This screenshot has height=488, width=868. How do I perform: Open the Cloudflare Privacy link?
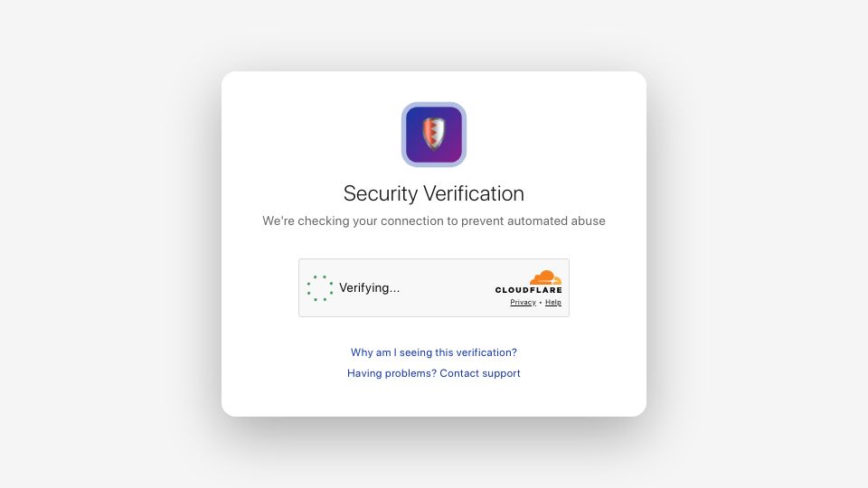pos(524,302)
